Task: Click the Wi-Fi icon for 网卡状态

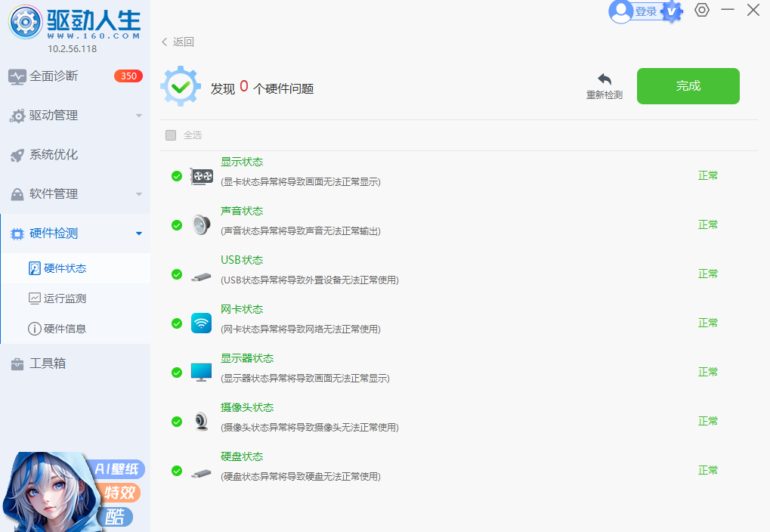Action: [201, 323]
